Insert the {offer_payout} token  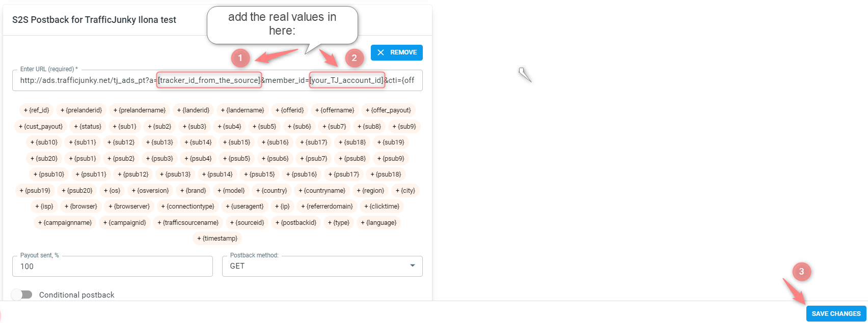pyautogui.click(x=388, y=110)
